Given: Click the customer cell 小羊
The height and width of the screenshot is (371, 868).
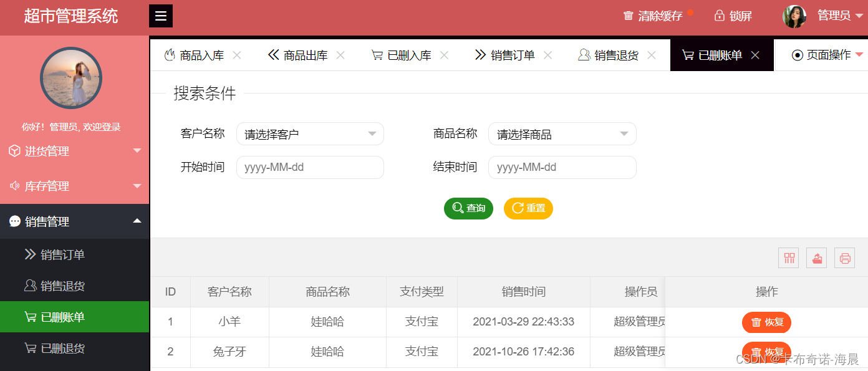Looking at the screenshot, I should tap(229, 322).
